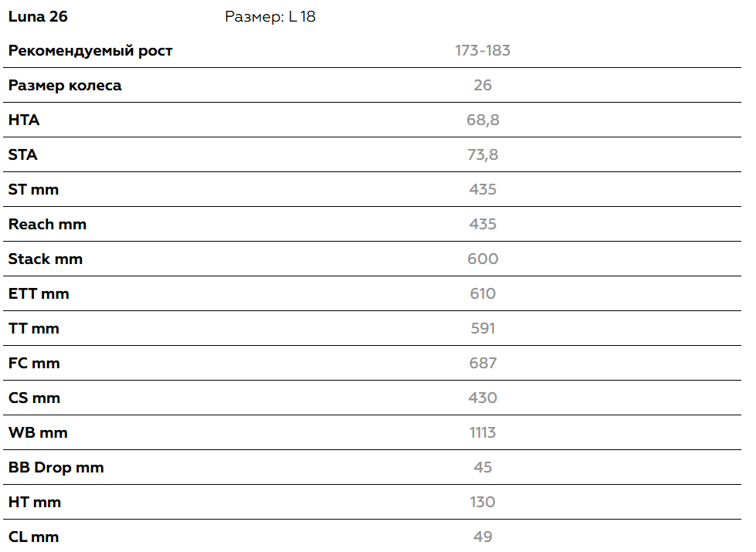Click the recommended height value 173-183
Viewport: 756px width, 552px height.
coord(483,51)
